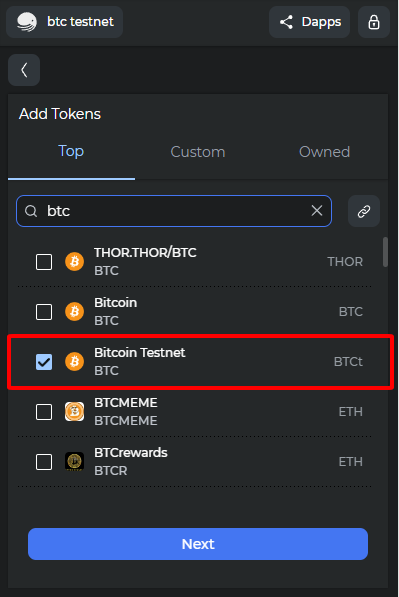Click the wallet logo icon beside btc testnet
Viewport: 399px width, 597px height.
coord(27,22)
